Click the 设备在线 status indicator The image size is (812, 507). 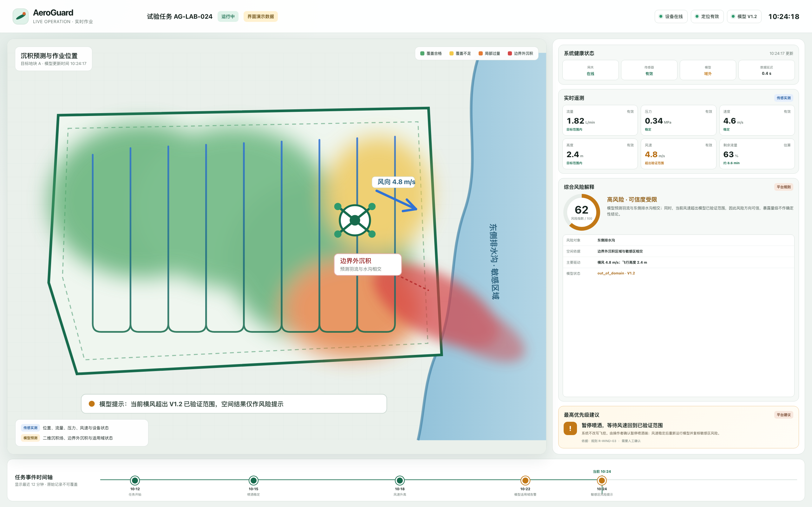pyautogui.click(x=671, y=16)
